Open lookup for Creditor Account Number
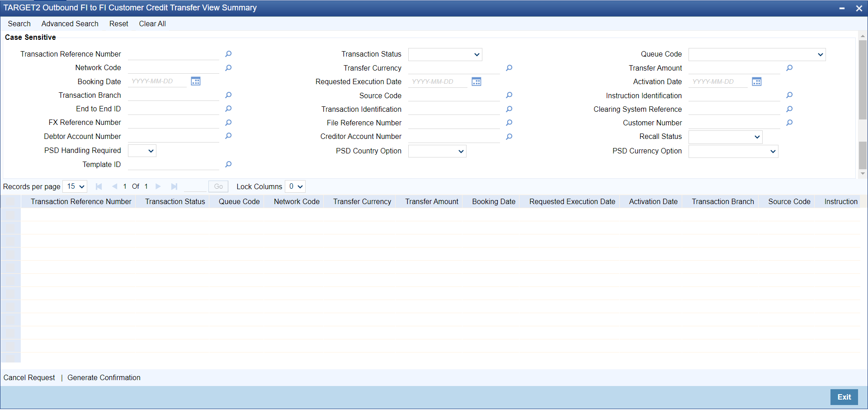The image size is (868, 410). [509, 137]
